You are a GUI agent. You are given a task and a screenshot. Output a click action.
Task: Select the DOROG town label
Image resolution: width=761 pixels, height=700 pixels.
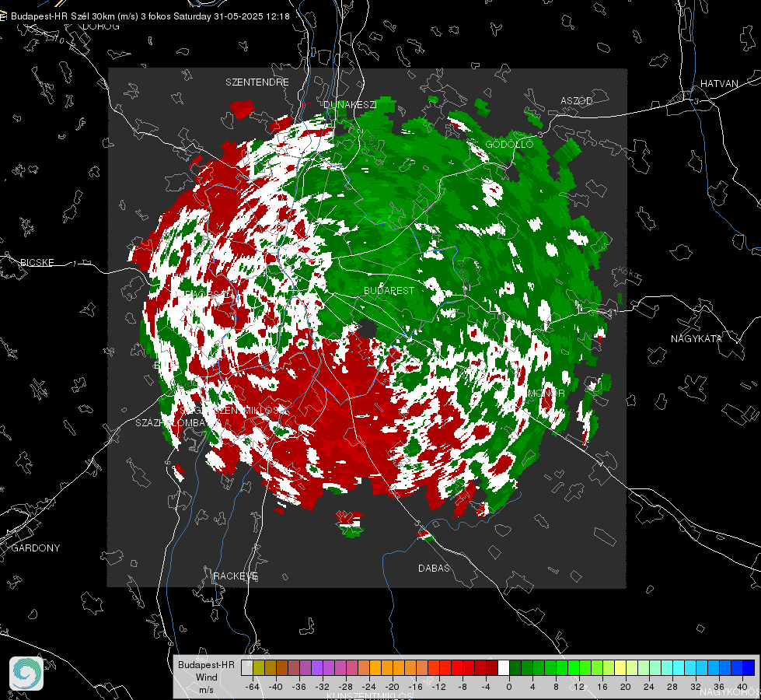101,26
